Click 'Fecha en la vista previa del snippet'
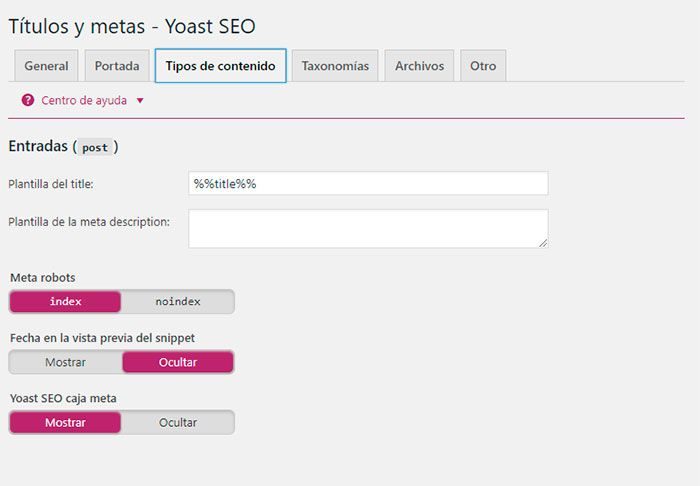 (x=102, y=338)
